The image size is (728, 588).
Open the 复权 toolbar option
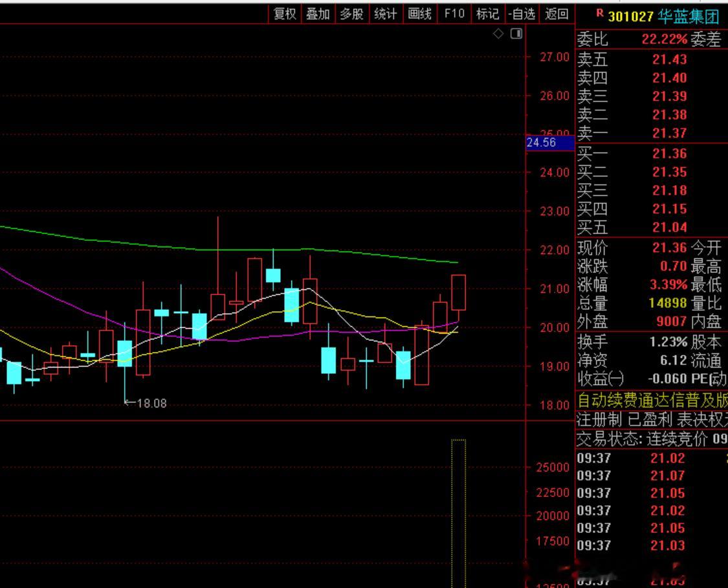tap(285, 14)
